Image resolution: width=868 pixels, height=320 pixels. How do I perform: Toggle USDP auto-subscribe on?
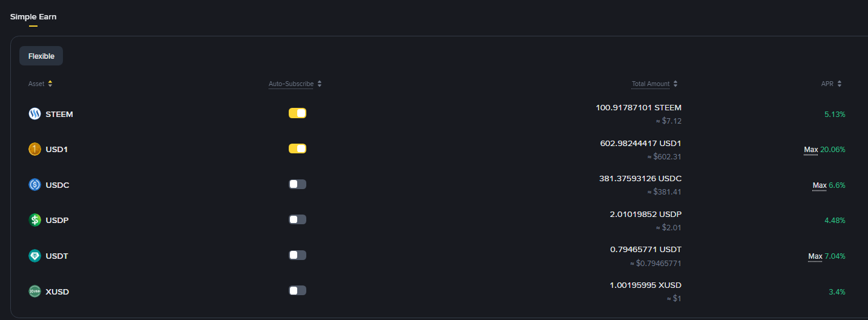(297, 219)
